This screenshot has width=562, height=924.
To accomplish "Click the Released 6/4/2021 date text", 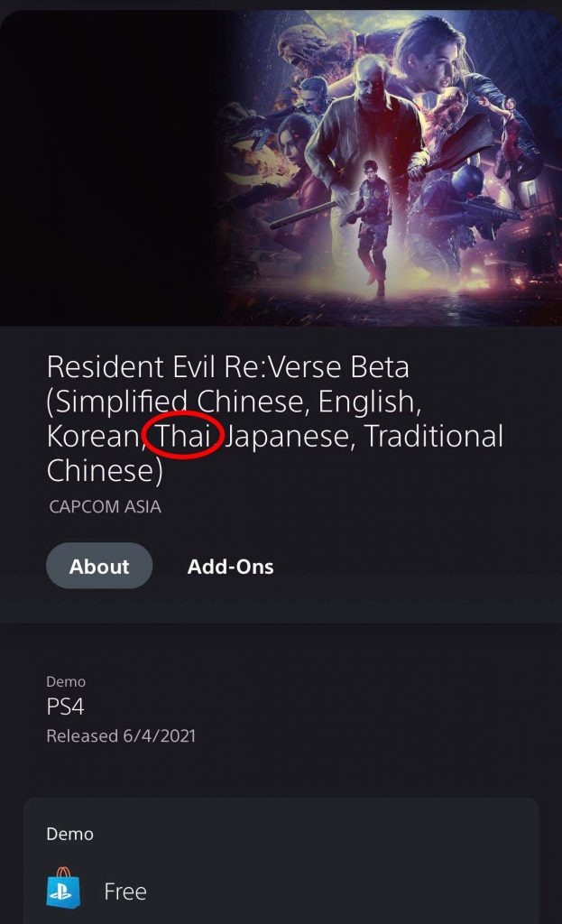I will click(121, 736).
